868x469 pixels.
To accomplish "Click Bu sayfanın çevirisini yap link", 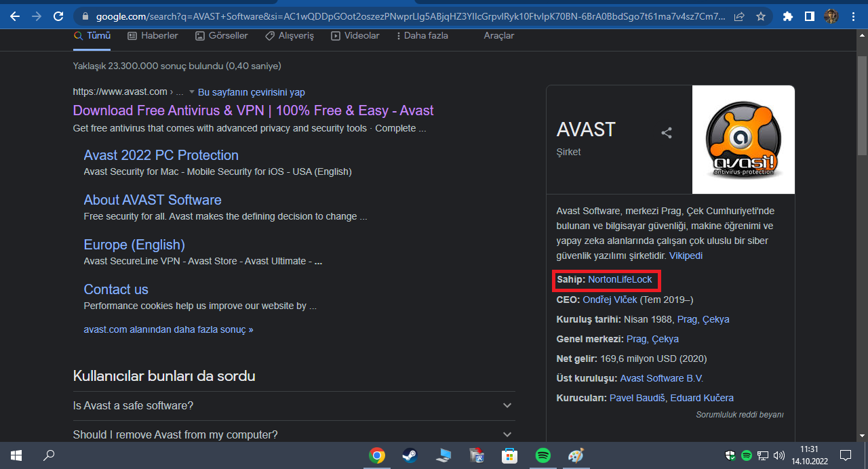I will 252,92.
